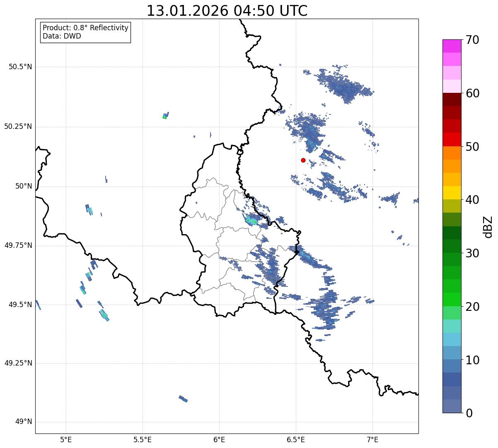
Task: Click the colorbar '0' tick label
Action: pyautogui.click(x=469, y=413)
